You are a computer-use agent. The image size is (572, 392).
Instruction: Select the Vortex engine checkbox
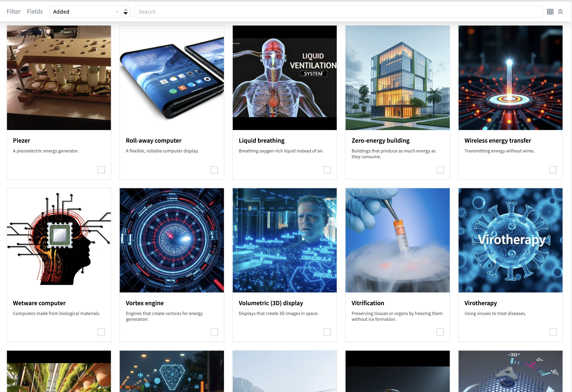pyautogui.click(x=214, y=332)
